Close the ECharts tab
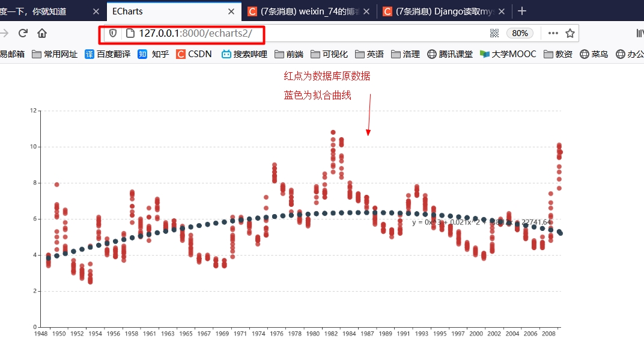 point(231,11)
